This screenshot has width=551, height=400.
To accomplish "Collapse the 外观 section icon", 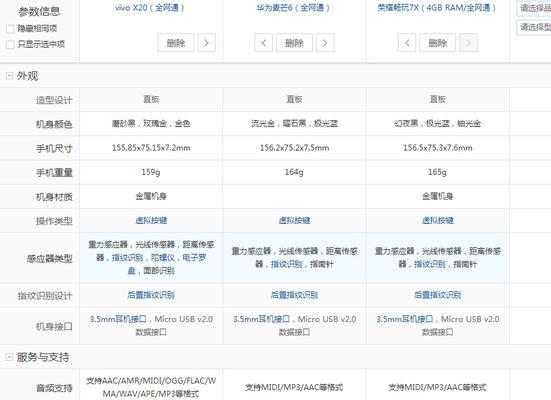I will 9,76.
